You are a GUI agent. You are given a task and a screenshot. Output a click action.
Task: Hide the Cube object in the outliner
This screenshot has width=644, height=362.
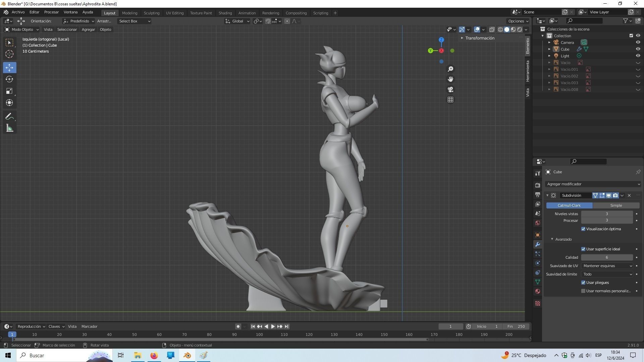pyautogui.click(x=638, y=49)
